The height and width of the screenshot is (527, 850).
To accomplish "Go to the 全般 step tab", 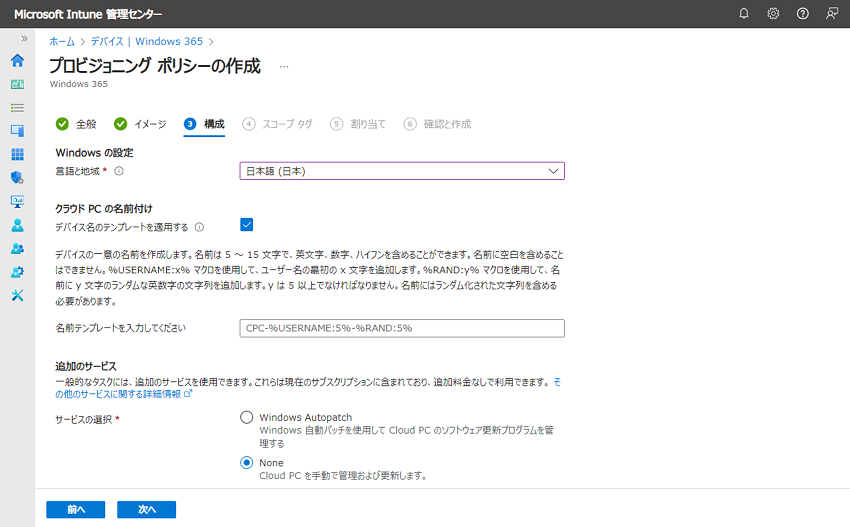I will [76, 124].
